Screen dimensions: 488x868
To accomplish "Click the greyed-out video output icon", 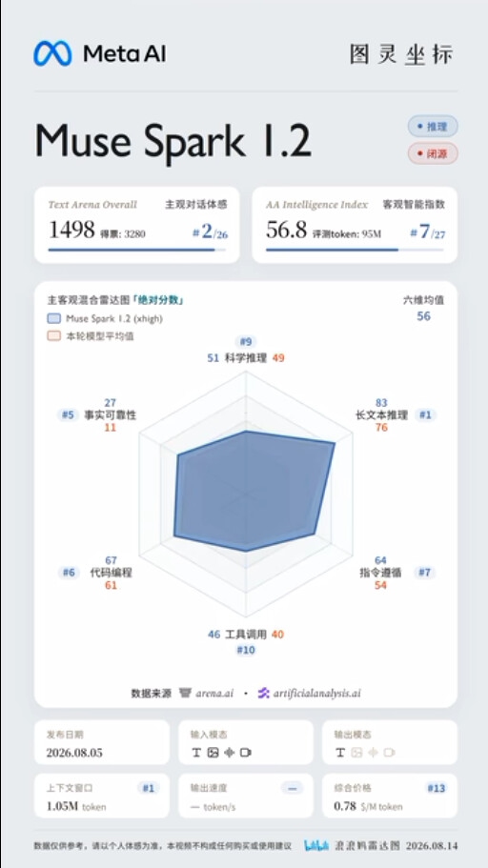I will click(390, 753).
